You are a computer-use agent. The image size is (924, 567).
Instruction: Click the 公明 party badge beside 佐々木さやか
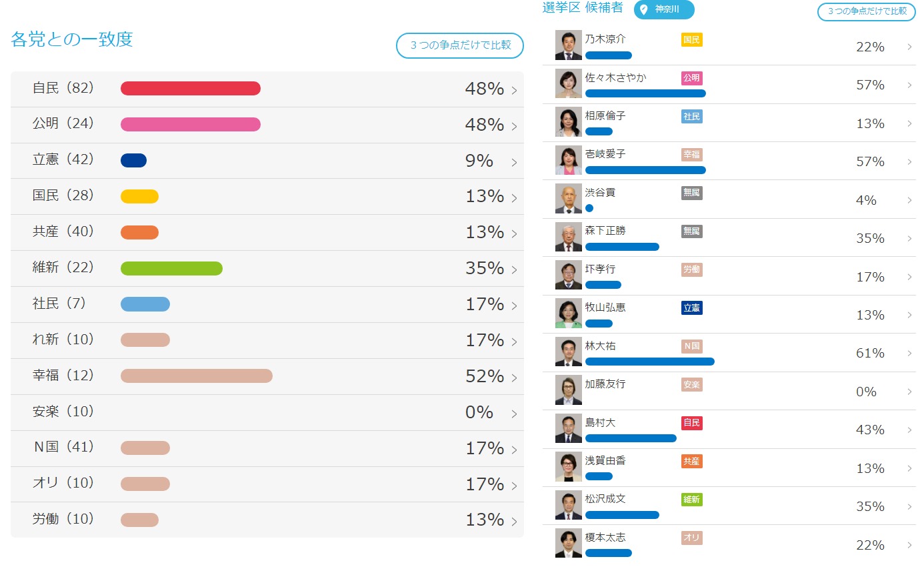[691, 78]
